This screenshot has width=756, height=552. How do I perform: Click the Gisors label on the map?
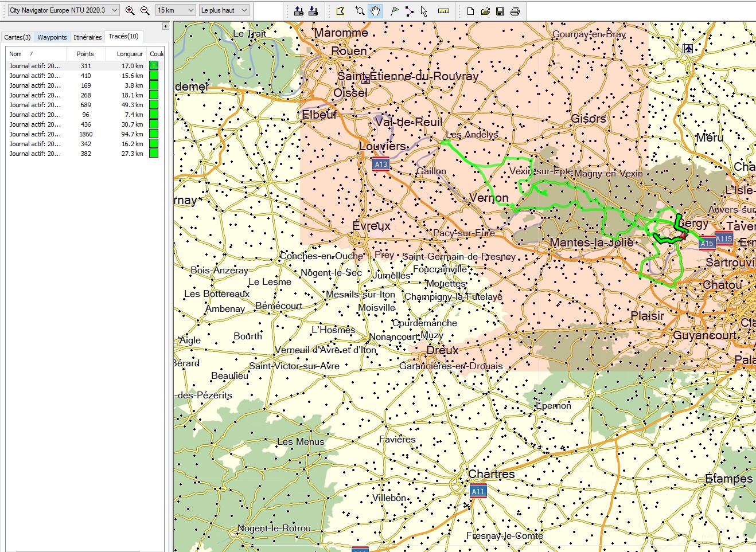[x=589, y=119]
